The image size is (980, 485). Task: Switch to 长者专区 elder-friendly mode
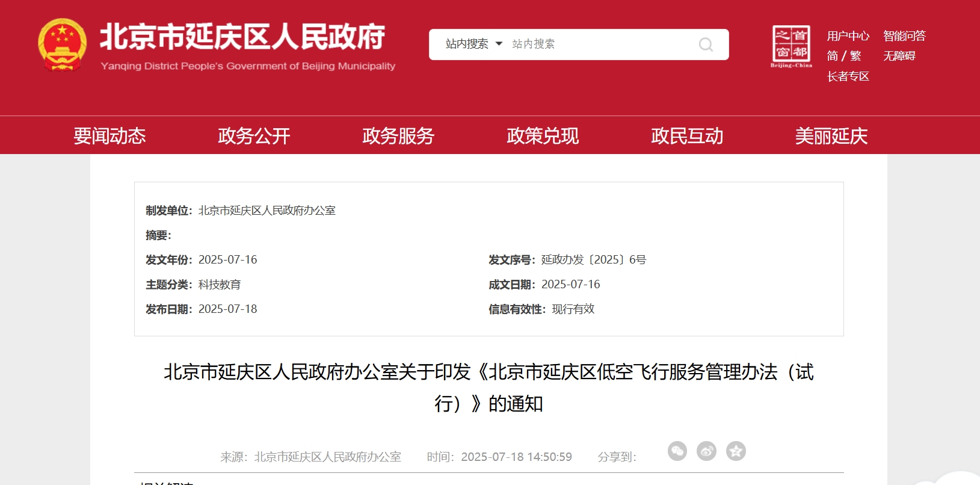[x=848, y=76]
